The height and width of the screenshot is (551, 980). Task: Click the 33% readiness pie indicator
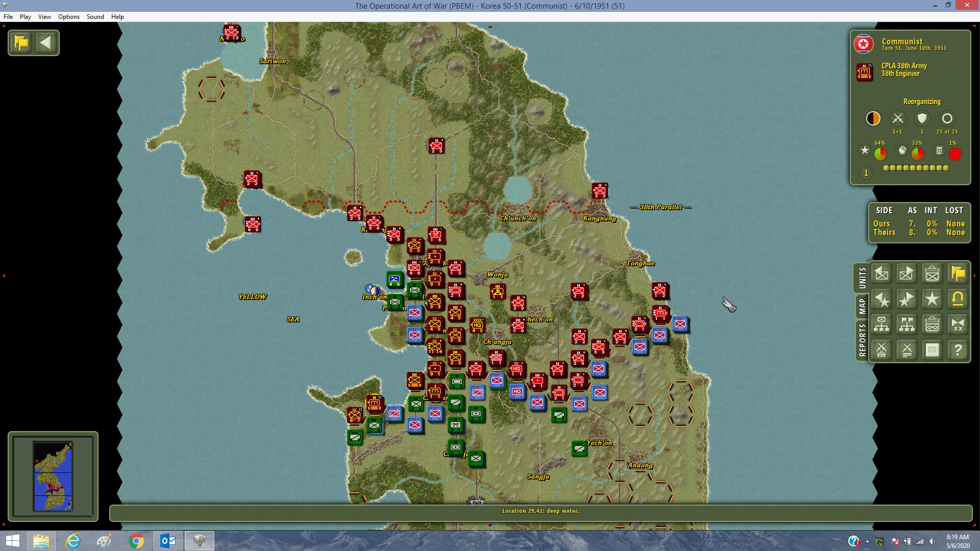918,154
